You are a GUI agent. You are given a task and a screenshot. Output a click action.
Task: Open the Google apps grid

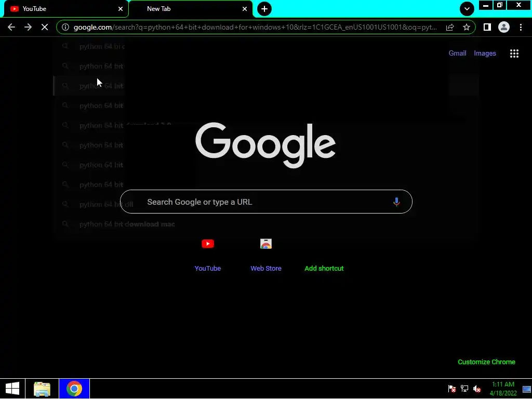coord(514,54)
